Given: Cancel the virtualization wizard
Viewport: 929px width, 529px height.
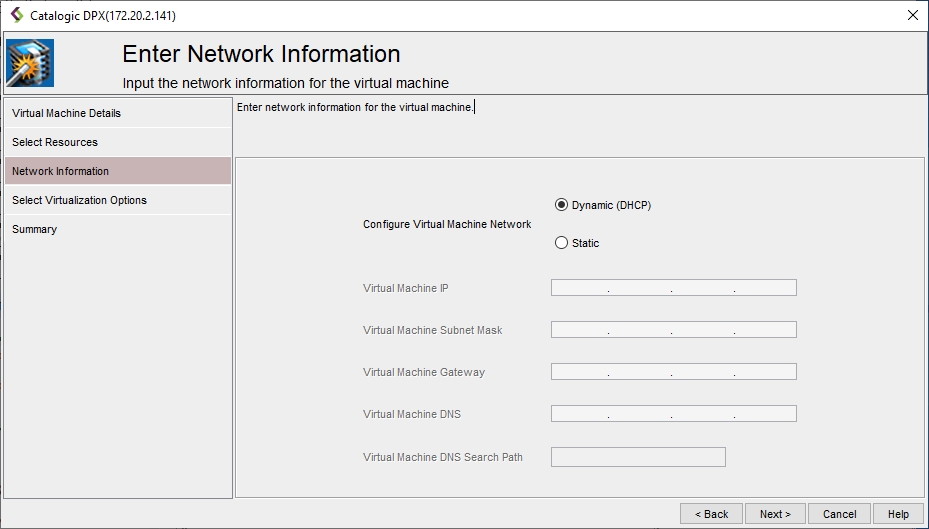Looking at the screenshot, I should [839, 514].
